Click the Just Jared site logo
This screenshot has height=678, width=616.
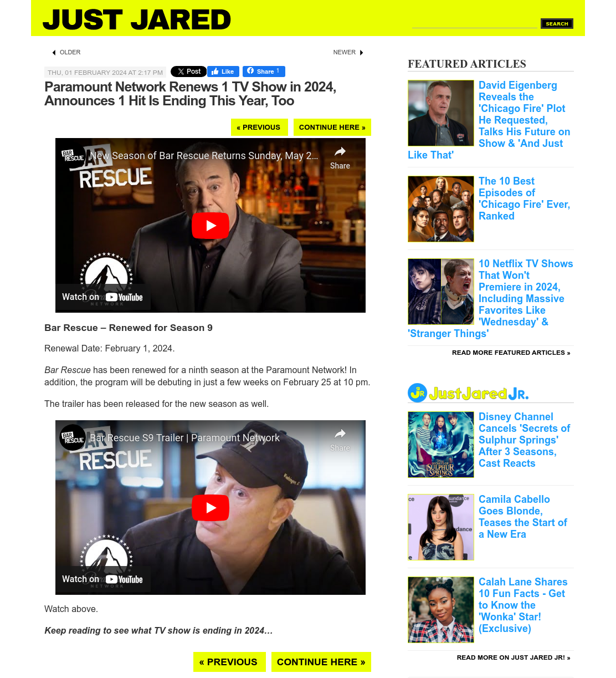pyautogui.click(x=137, y=19)
